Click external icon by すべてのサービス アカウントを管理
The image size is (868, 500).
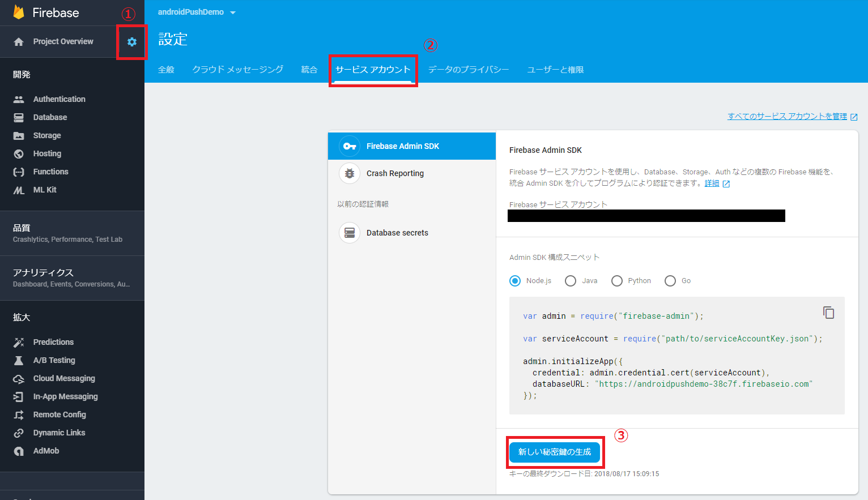(x=854, y=117)
